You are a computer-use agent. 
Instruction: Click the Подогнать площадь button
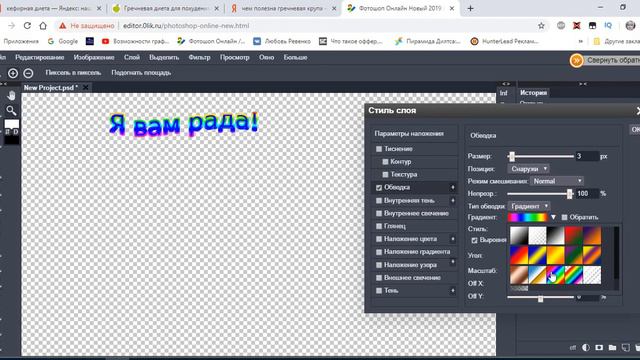141,73
